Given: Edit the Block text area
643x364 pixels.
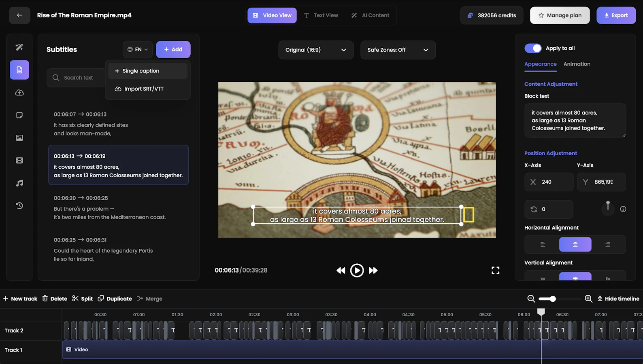Looking at the screenshot, I should pos(575,121).
